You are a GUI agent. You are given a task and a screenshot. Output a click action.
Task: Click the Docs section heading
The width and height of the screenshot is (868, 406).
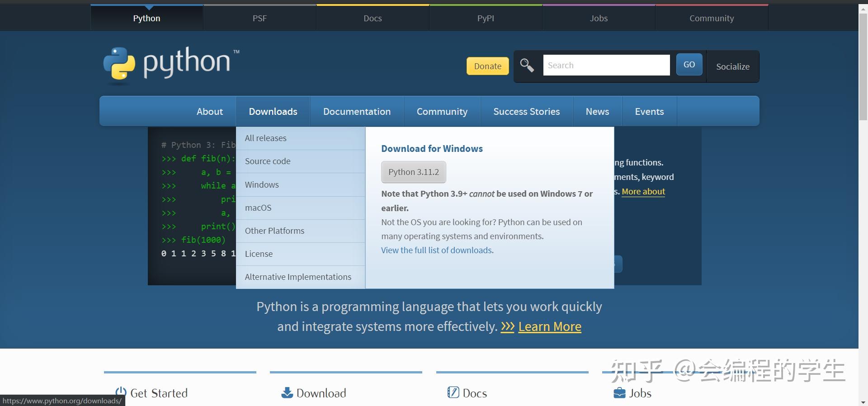tap(475, 393)
